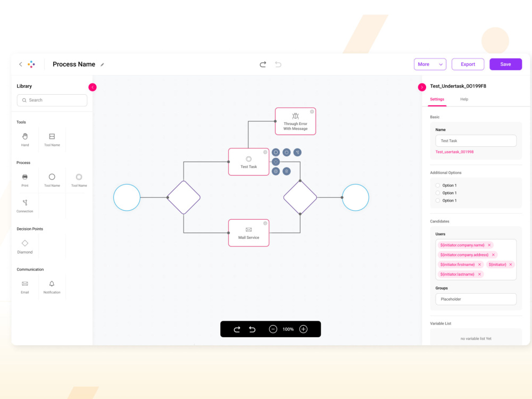Screen dimensions: 532x399
Task: Click the Process Name title
Action: click(74, 64)
